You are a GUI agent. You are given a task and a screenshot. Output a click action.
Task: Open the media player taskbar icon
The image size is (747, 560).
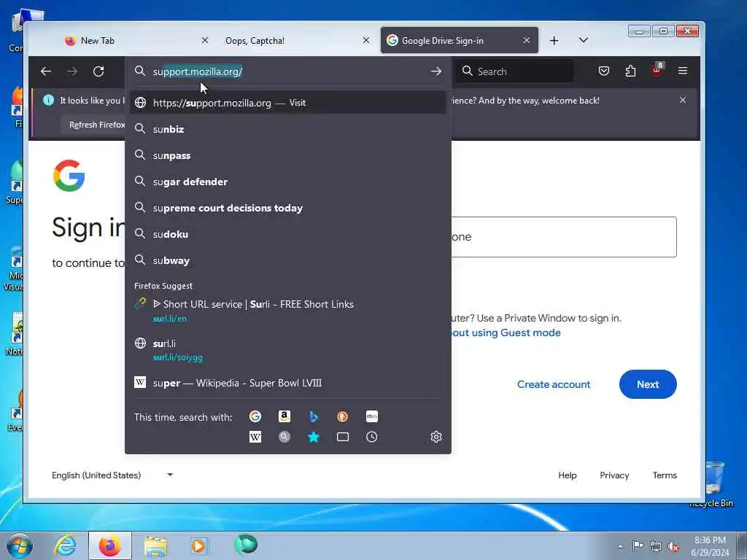click(198, 545)
